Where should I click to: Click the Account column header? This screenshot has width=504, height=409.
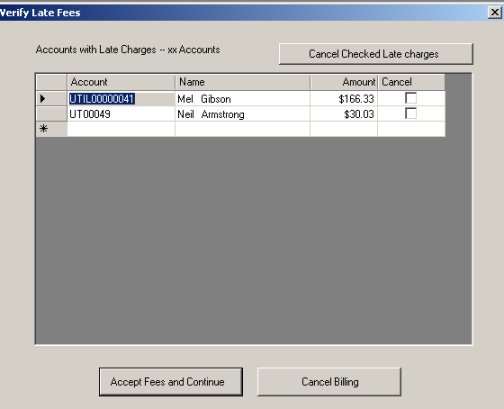coord(121,82)
